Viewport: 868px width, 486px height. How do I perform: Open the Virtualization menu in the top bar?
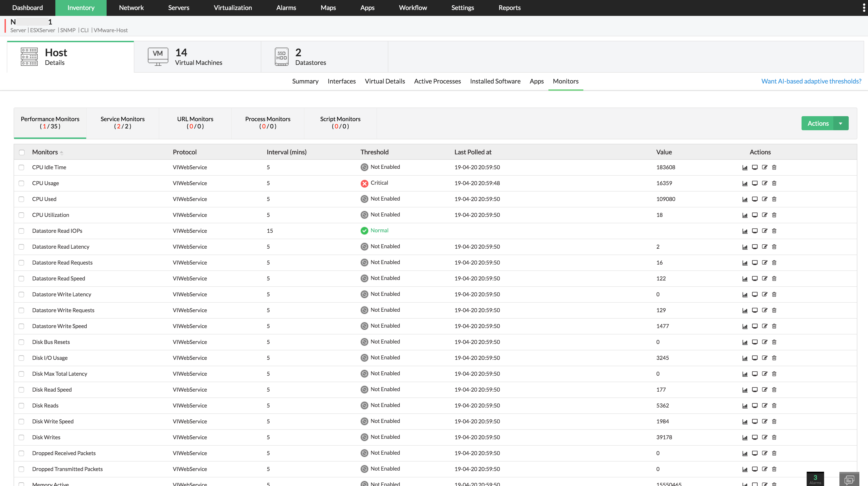232,7
